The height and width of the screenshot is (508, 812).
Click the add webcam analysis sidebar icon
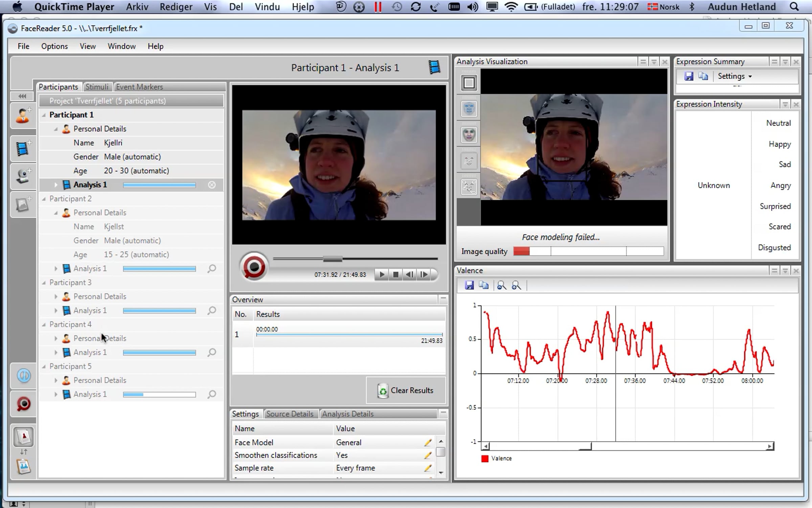click(23, 176)
